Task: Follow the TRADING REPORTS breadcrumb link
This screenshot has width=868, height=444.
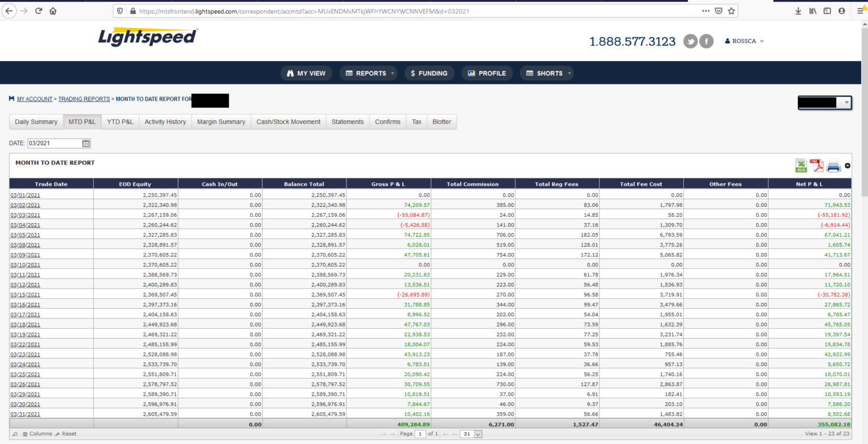Action: (84, 98)
